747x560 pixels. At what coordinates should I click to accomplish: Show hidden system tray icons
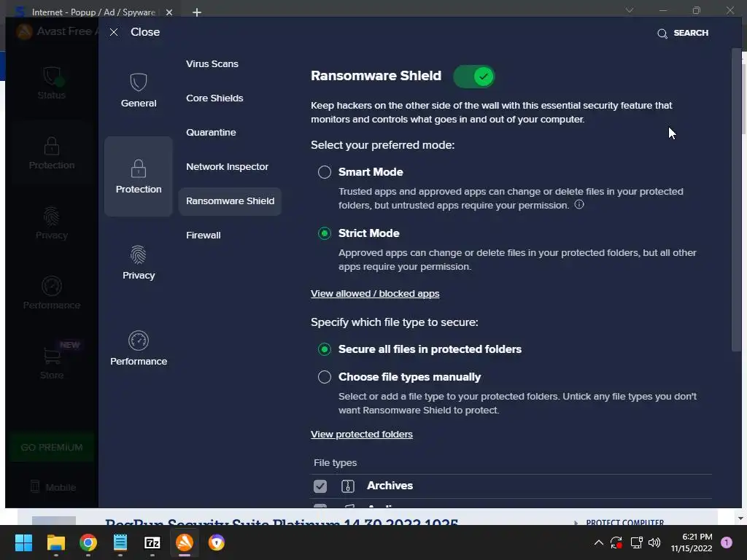pyautogui.click(x=599, y=542)
